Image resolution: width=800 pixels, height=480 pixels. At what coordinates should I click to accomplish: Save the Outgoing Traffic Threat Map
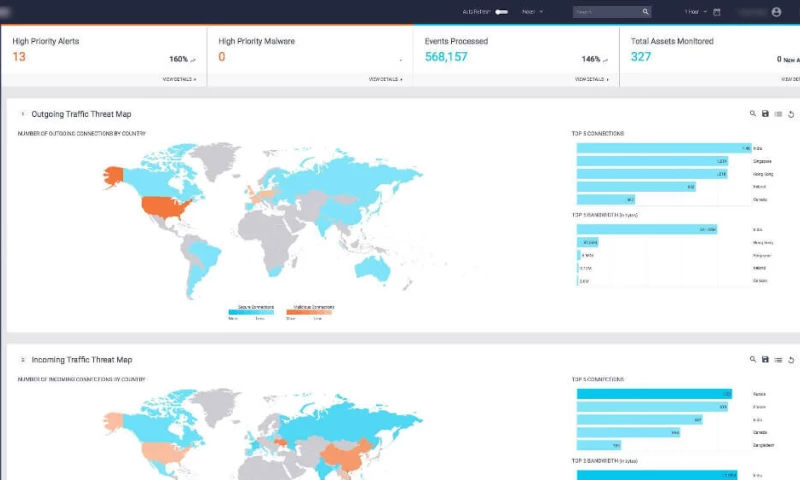tap(765, 114)
